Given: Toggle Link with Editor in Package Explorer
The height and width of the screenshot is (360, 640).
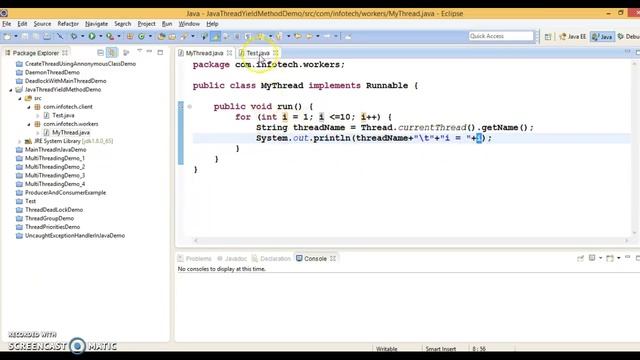Looking at the screenshot, I should click(112, 53).
